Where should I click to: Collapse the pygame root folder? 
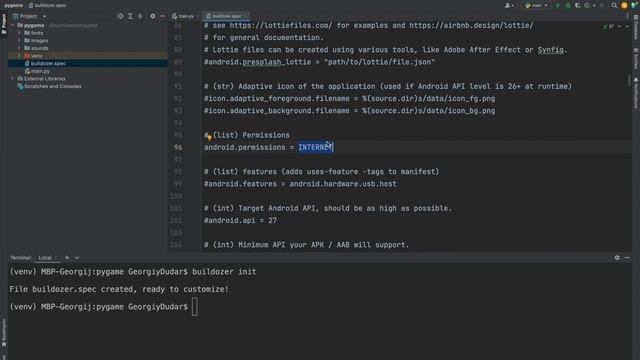tap(13, 25)
